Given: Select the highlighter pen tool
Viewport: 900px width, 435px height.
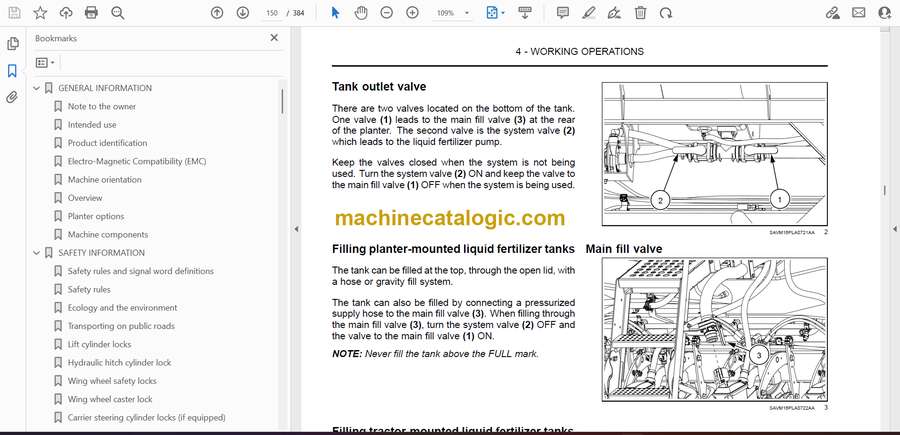Looking at the screenshot, I should click(588, 13).
